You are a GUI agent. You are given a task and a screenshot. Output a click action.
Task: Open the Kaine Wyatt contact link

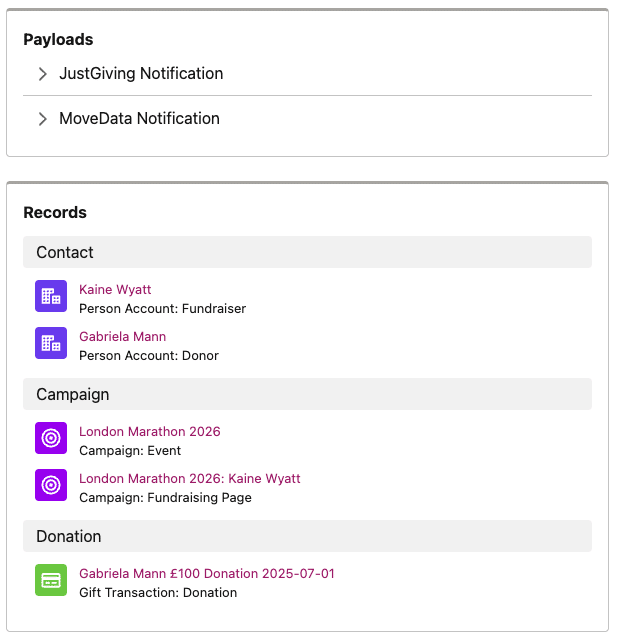pyautogui.click(x=115, y=290)
